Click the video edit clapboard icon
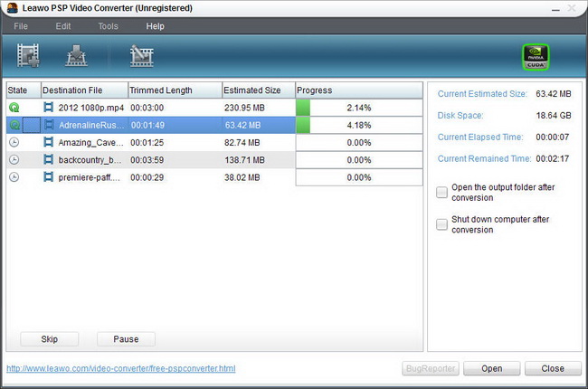This screenshot has height=389, width=588. pyautogui.click(x=142, y=55)
